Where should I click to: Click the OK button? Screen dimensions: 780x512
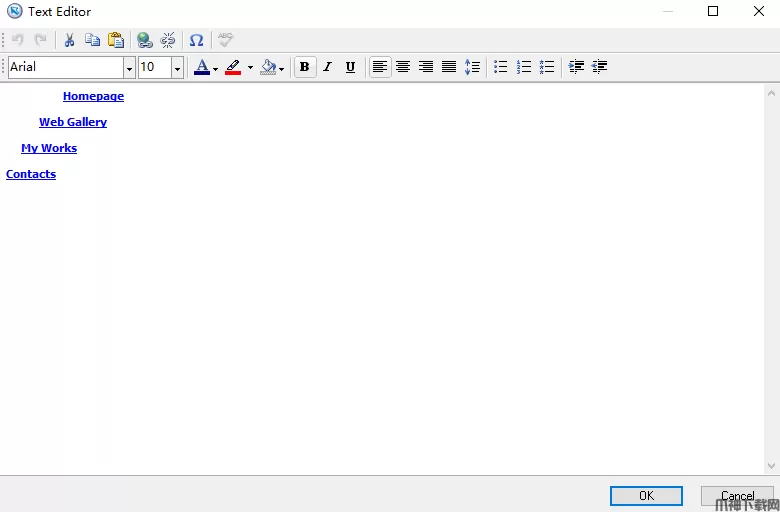[x=646, y=496]
